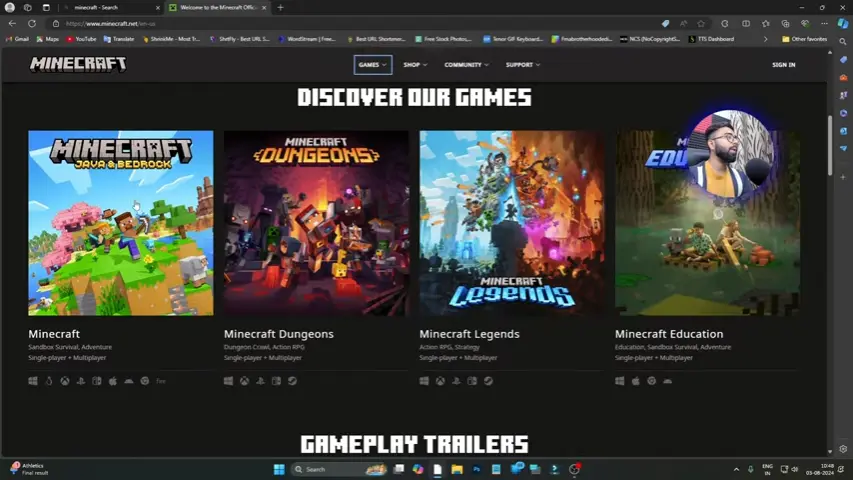Open the Games navigation dropdown
Screen dimensions: 853x480
coord(373,65)
